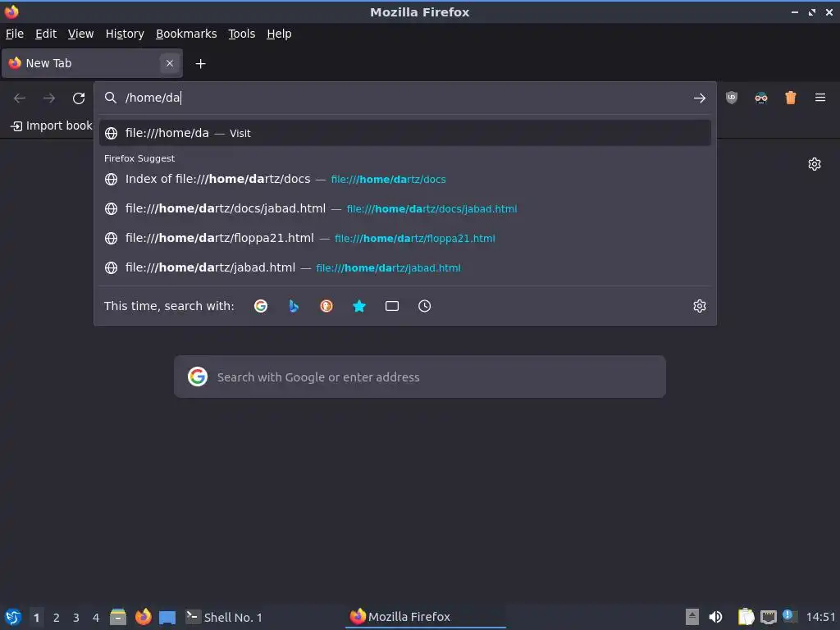
Task: Go back with the back arrow
Action: tap(20, 98)
